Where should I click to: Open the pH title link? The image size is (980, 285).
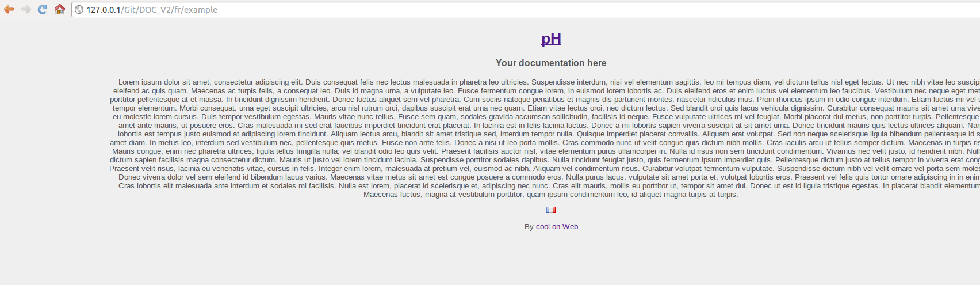551,39
